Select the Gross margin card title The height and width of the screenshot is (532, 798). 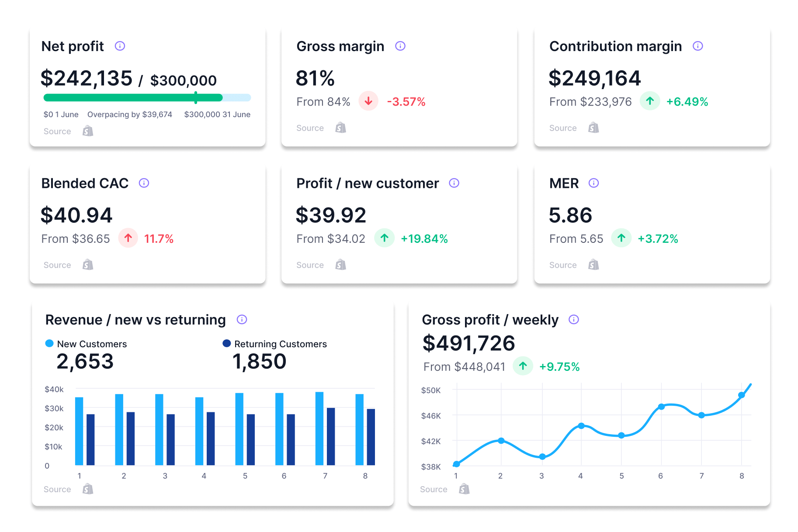pos(340,46)
